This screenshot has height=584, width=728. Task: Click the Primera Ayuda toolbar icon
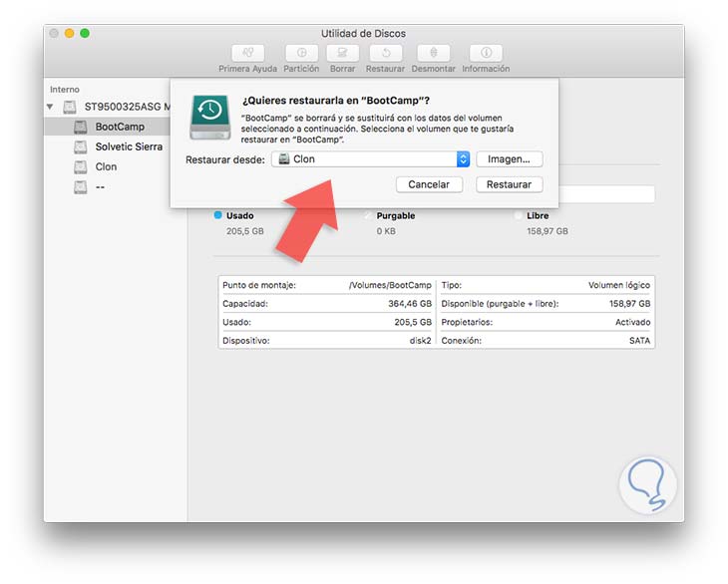248,53
